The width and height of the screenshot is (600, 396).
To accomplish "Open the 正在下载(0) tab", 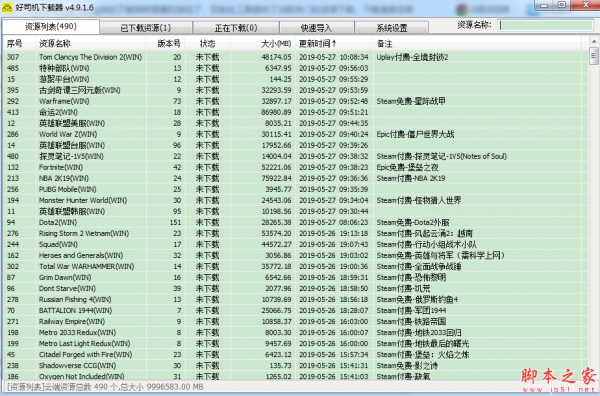I will [236, 28].
